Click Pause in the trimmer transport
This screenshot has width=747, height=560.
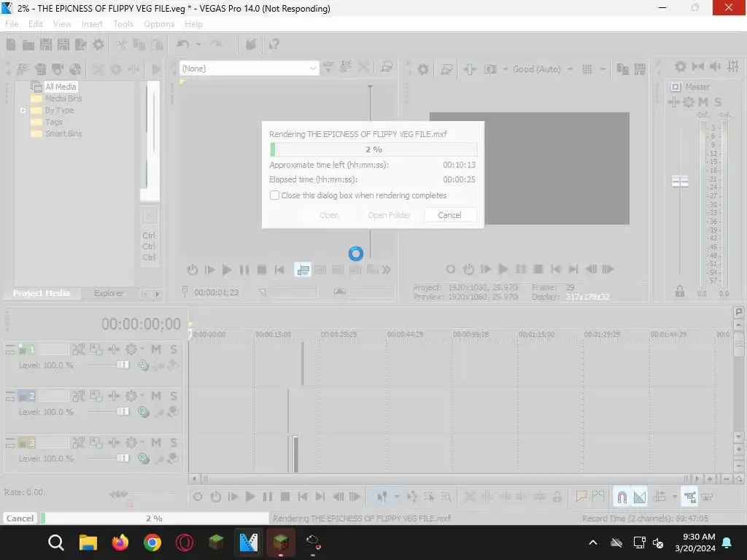(244, 270)
